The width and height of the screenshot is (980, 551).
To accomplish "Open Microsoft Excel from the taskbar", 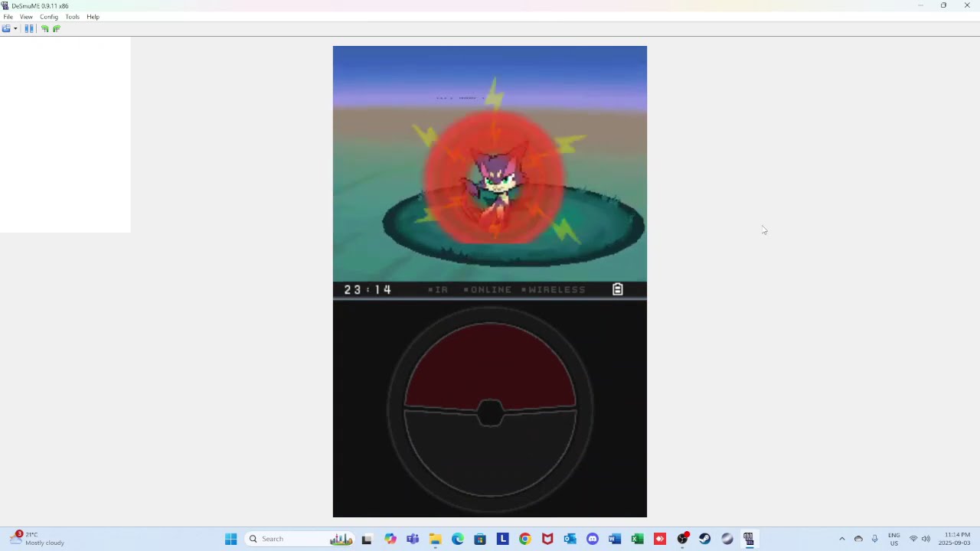I will [x=637, y=539].
